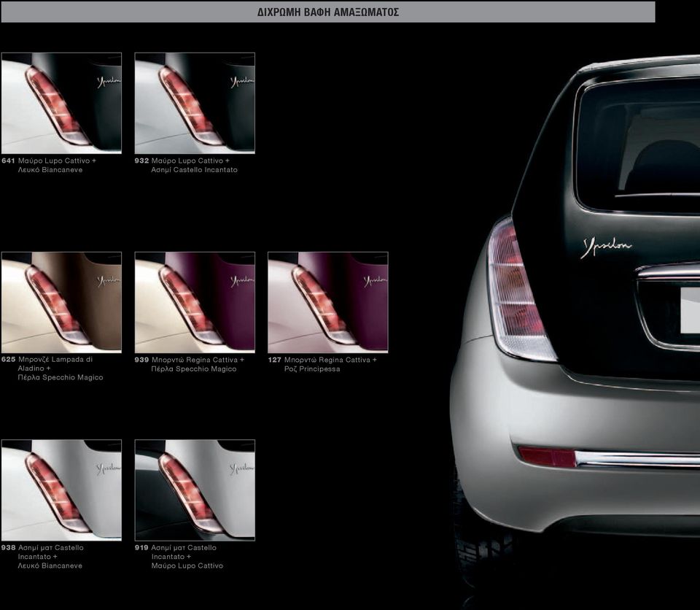
Task: Click the Ypsilon badge on the large car
Action: click(607, 247)
